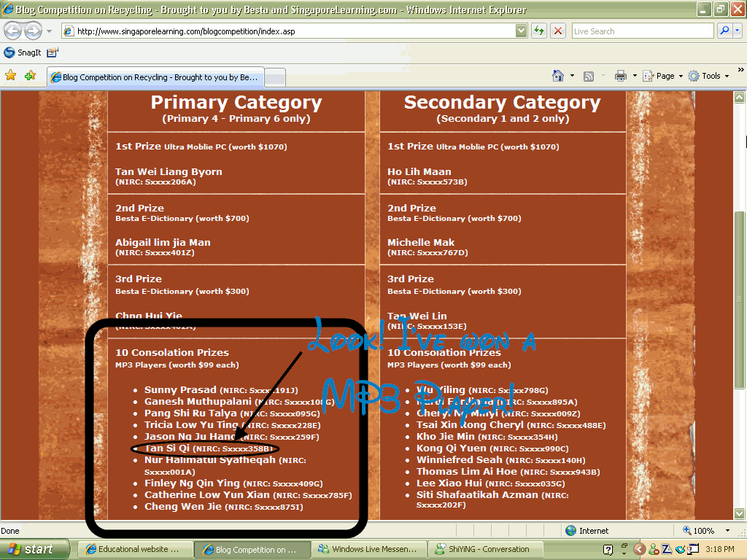Image resolution: width=747 pixels, height=560 pixels.
Task: Click winner name Abigail lim jia Man
Action: (x=163, y=242)
